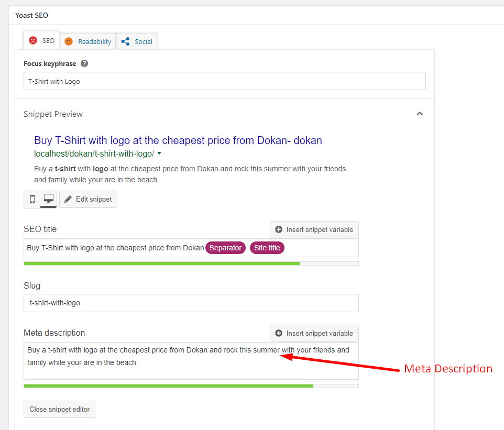Click the Focus keyphrase input field
504x430 pixels.
click(224, 81)
